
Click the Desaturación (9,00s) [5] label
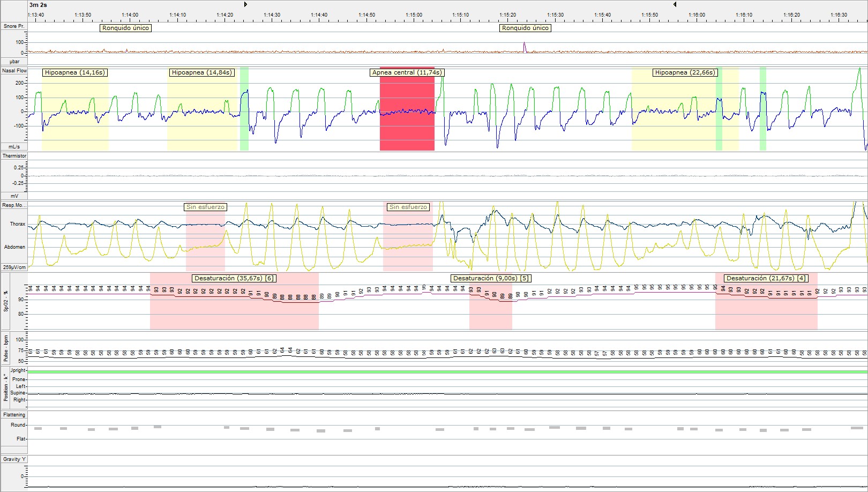pyautogui.click(x=491, y=278)
